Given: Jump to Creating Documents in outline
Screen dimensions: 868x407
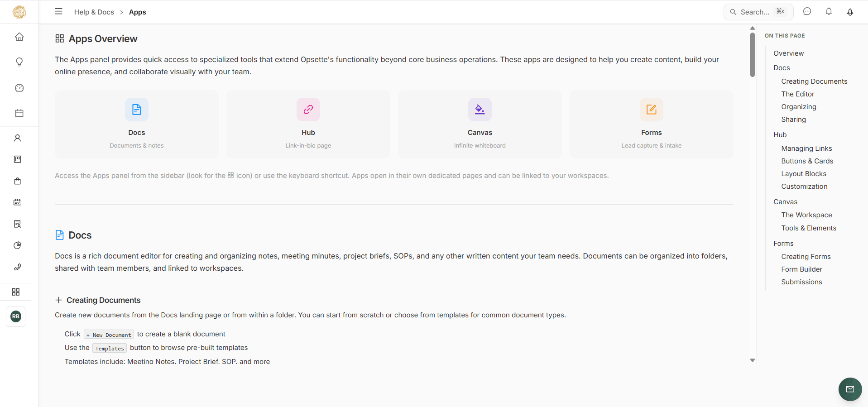Looking at the screenshot, I should pyautogui.click(x=814, y=81).
